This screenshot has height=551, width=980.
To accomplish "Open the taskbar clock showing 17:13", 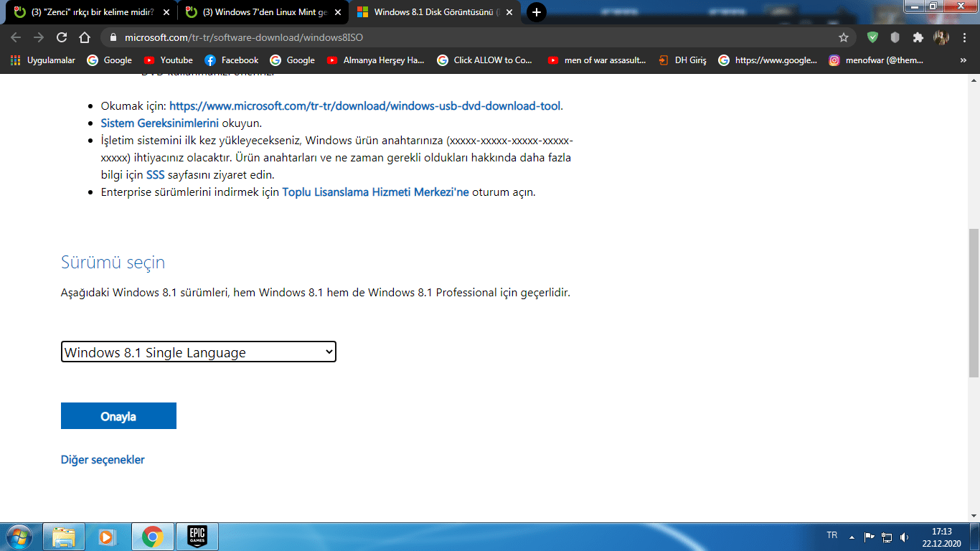I will [x=941, y=537].
